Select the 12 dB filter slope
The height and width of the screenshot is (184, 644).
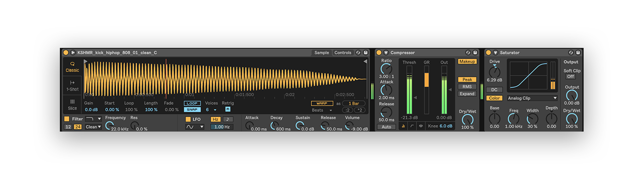tap(68, 127)
